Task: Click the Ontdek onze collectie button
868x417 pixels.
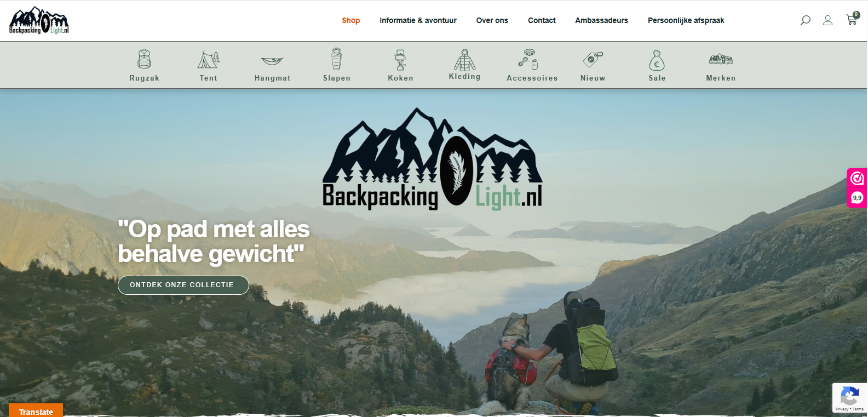Action: pyautogui.click(x=183, y=285)
